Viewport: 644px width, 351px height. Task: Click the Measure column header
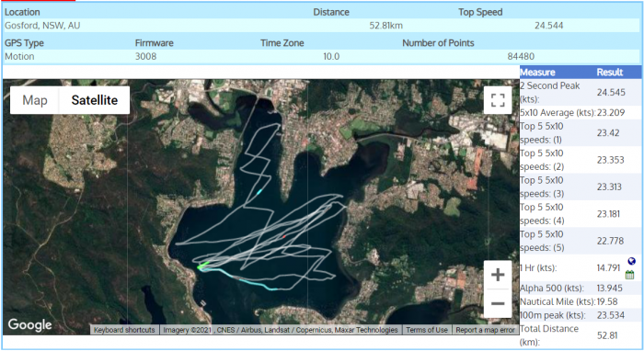tap(537, 73)
